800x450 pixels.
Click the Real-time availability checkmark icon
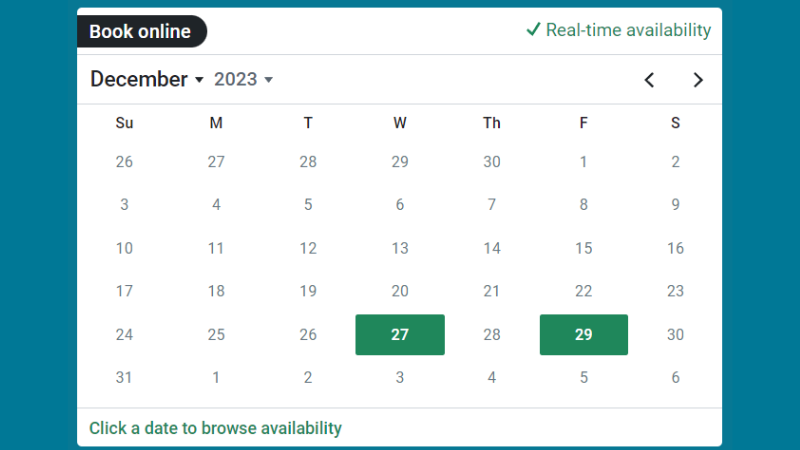(x=533, y=30)
